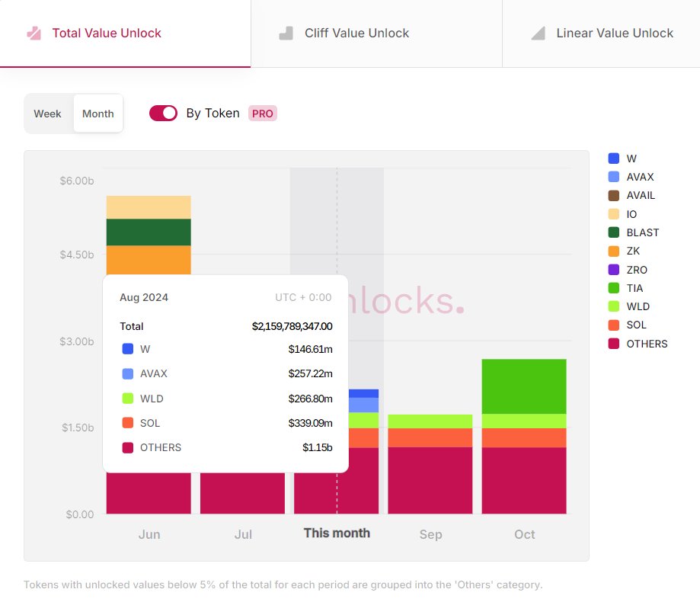Click the IO segment atop June bar

pyautogui.click(x=149, y=207)
